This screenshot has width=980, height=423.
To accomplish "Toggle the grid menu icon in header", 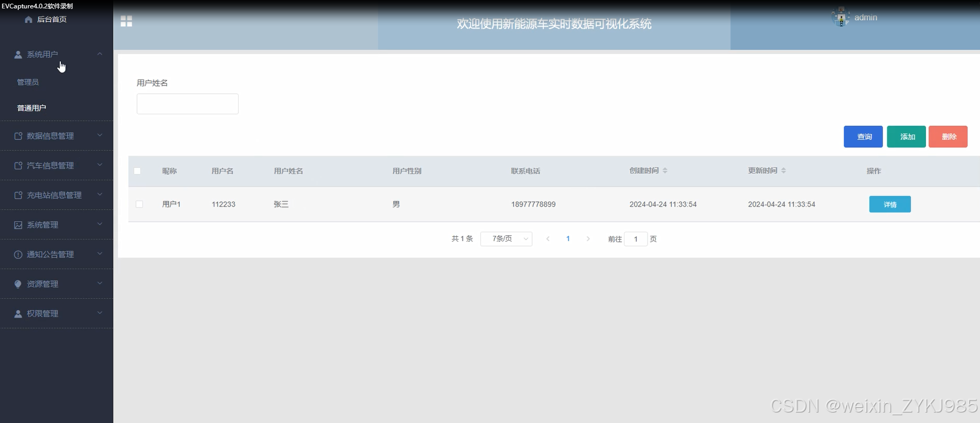I will point(126,21).
